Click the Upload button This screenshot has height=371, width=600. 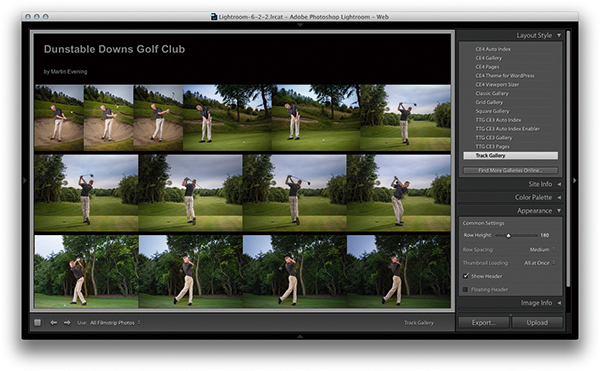pyautogui.click(x=537, y=323)
